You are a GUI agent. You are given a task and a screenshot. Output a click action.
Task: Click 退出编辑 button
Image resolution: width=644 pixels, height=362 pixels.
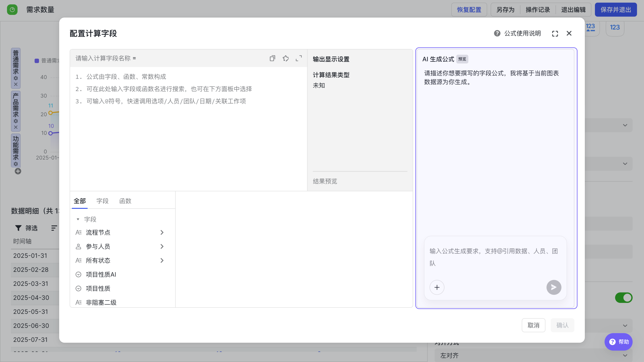(x=573, y=10)
